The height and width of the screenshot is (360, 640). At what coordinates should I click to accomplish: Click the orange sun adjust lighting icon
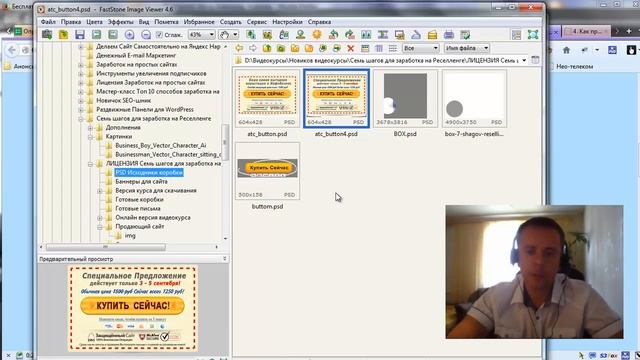point(317,35)
